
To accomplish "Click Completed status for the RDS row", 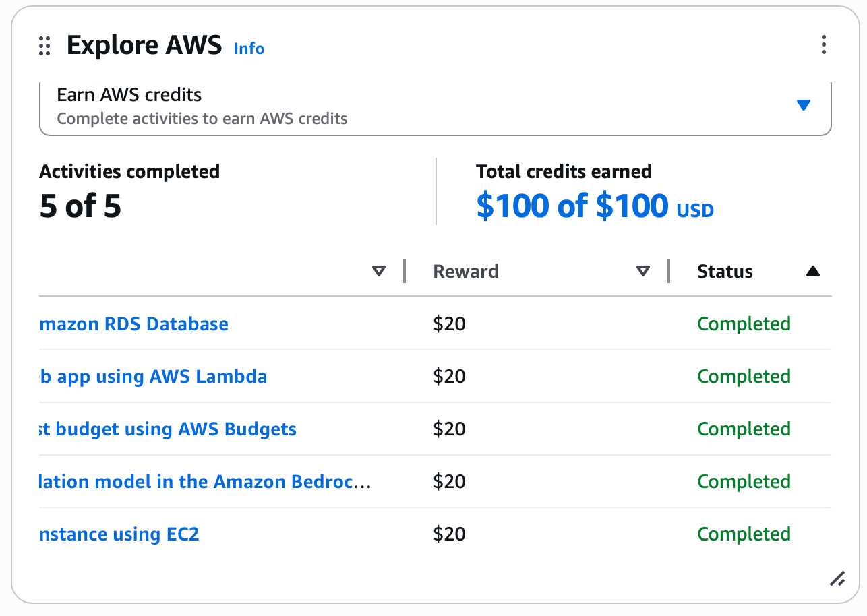I will (744, 324).
